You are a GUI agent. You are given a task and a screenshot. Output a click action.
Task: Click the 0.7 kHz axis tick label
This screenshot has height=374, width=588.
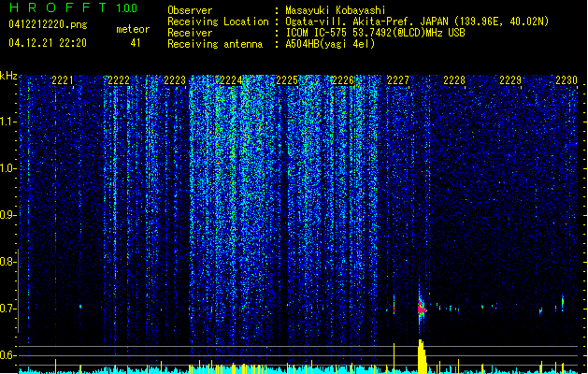pyautogui.click(x=7, y=309)
